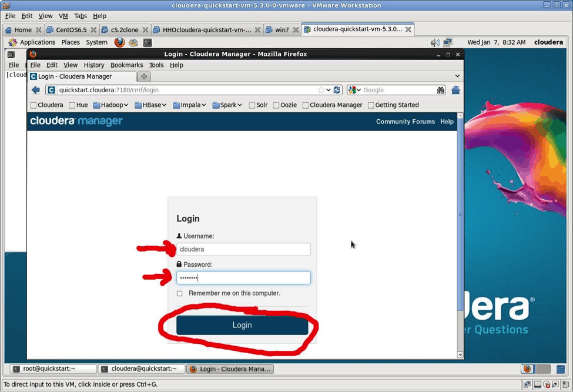This screenshot has width=573, height=392.
Task: Click the Firefox home icon
Action: tap(455, 90)
